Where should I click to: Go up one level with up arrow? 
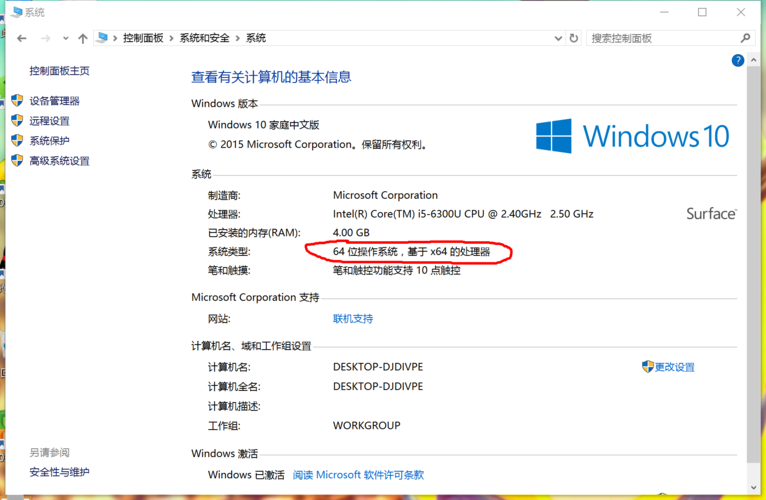coord(83,38)
